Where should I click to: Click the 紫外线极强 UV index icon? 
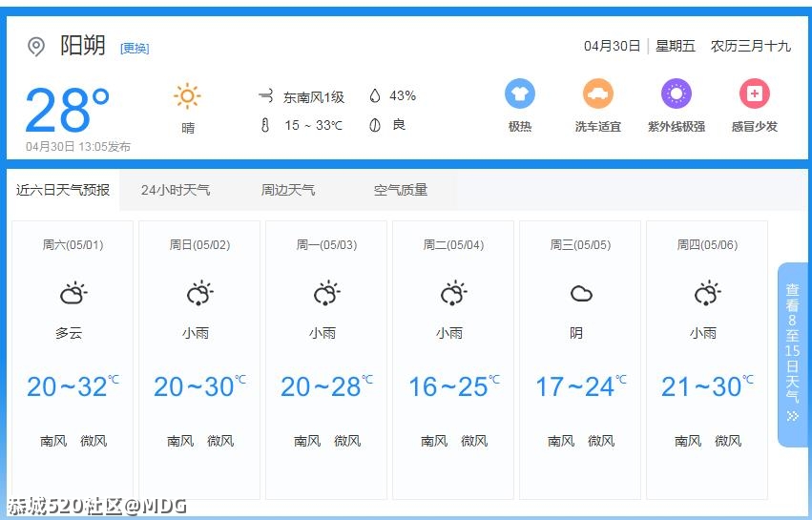point(677,94)
